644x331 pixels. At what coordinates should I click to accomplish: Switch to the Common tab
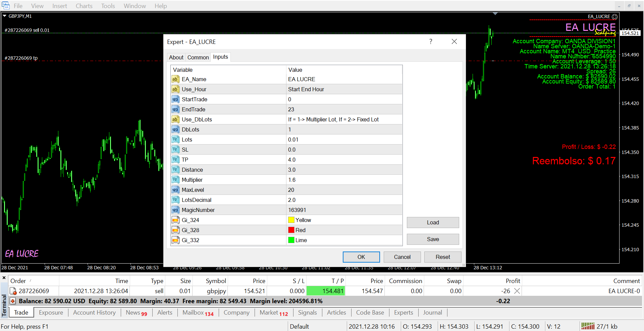click(x=198, y=57)
